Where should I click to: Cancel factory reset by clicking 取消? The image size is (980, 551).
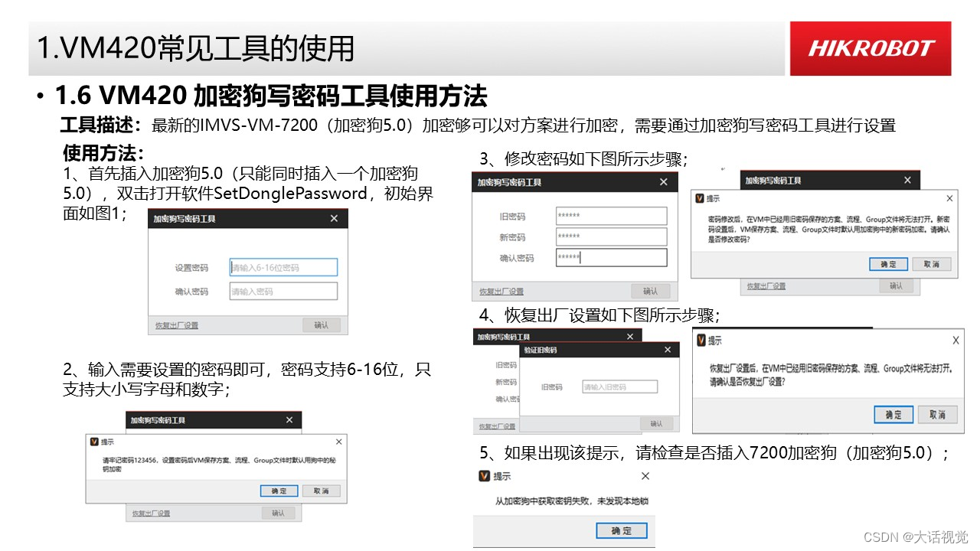[936, 414]
